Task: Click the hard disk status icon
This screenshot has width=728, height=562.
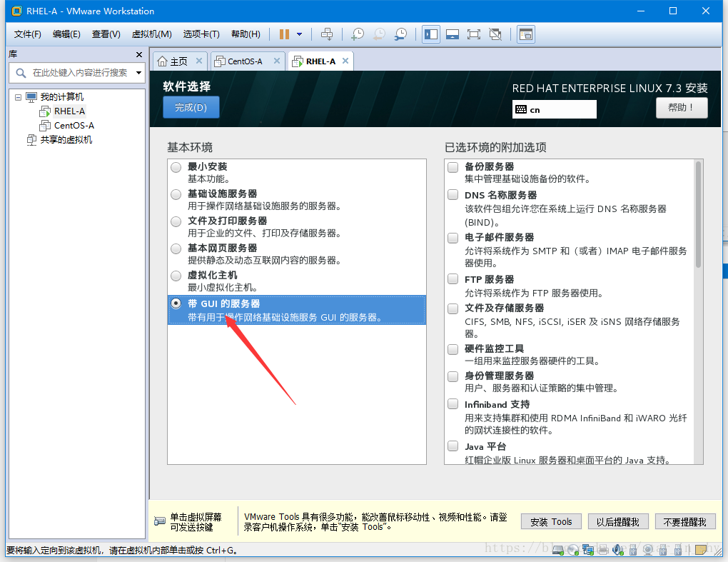Action: click(x=558, y=551)
